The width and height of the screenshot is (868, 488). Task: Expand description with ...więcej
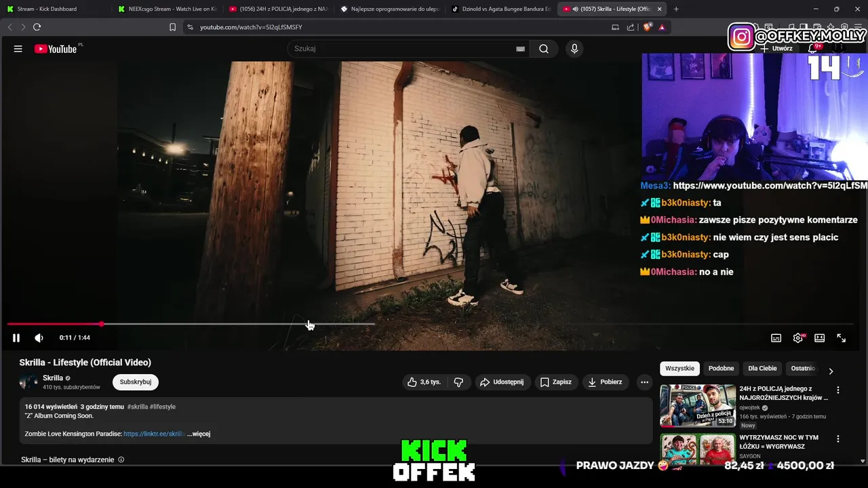pyautogui.click(x=199, y=434)
